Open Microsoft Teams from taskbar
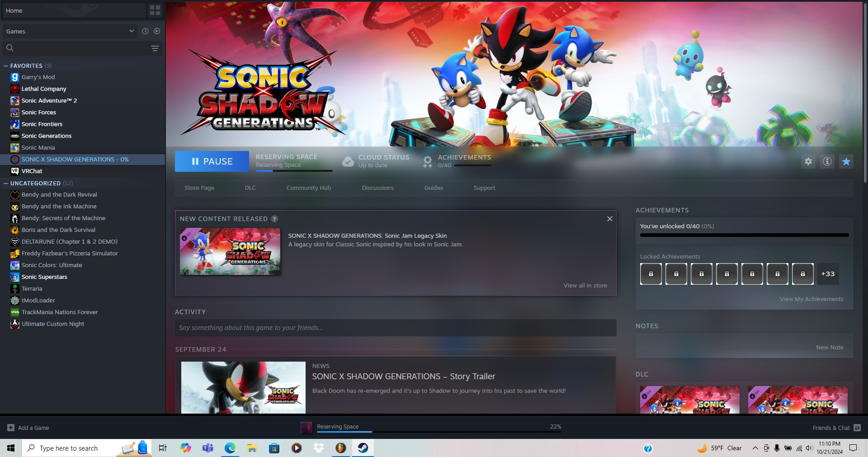Screen dimensions: 868x457 (208, 448)
